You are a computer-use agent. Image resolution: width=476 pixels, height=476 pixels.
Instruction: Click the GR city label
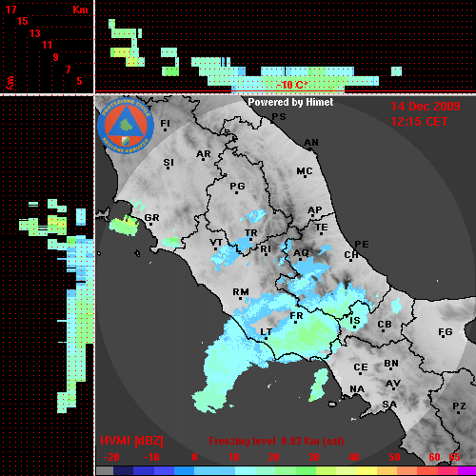coord(151,218)
